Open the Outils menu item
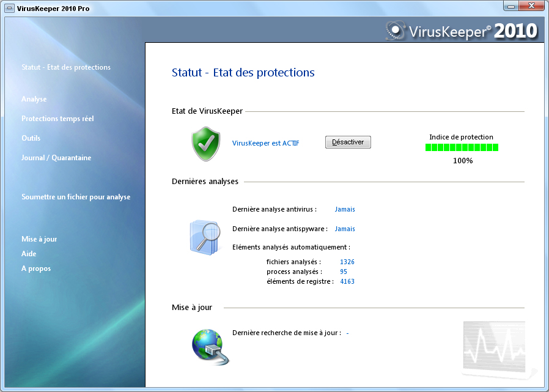 coord(31,138)
